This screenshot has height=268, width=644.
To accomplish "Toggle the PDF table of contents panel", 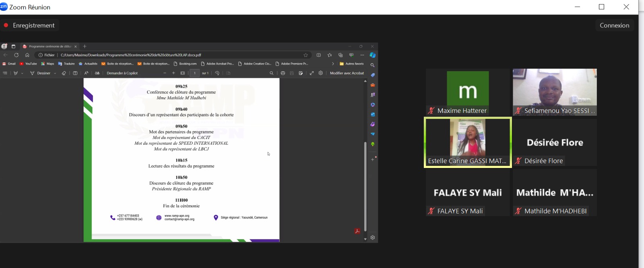I will click(5, 73).
